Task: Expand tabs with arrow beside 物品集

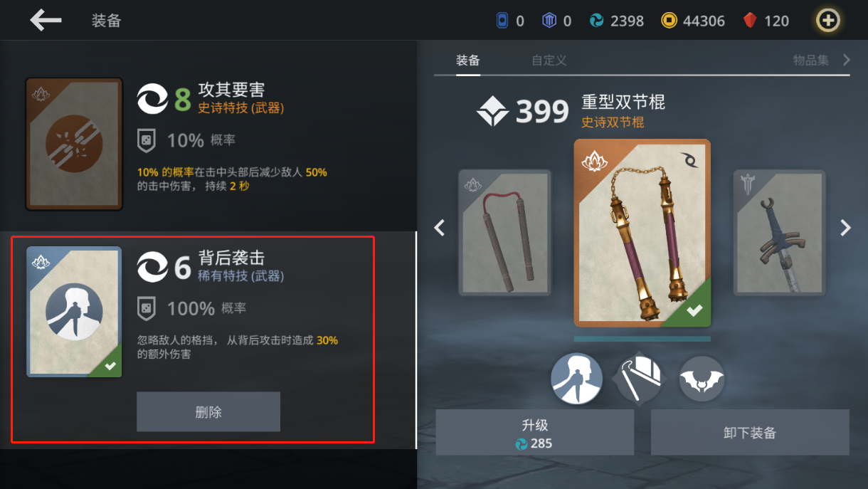Action: coord(847,60)
